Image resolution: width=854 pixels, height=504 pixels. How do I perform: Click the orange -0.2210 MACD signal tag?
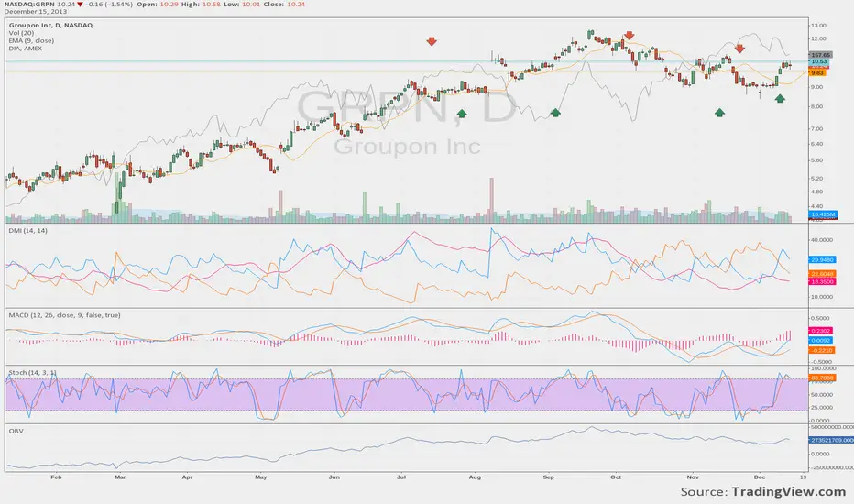click(822, 350)
